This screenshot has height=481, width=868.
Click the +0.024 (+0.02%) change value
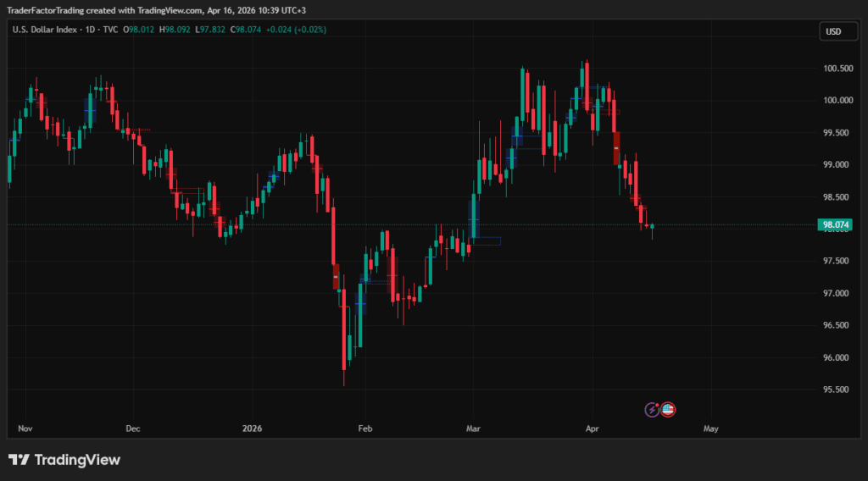point(297,30)
